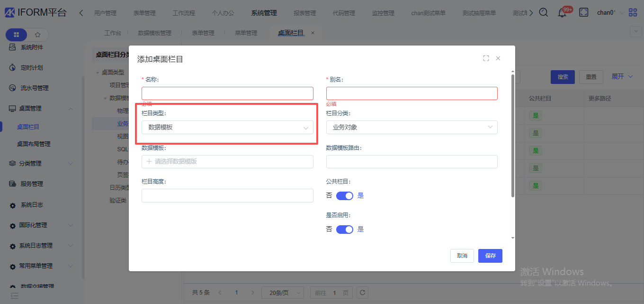The image size is (644, 304).
Task: Toggle the 是否启用 switch
Action: [345, 230]
